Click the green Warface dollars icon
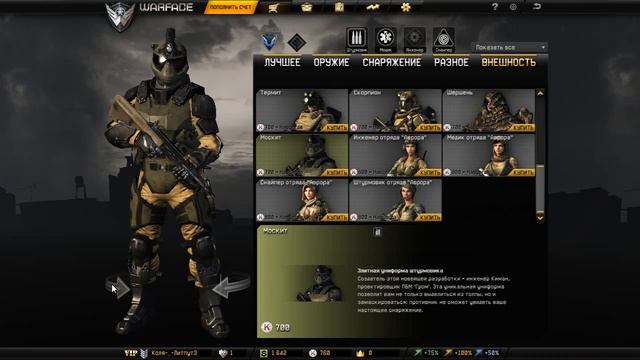This screenshot has width=640, height=360. tap(264, 353)
